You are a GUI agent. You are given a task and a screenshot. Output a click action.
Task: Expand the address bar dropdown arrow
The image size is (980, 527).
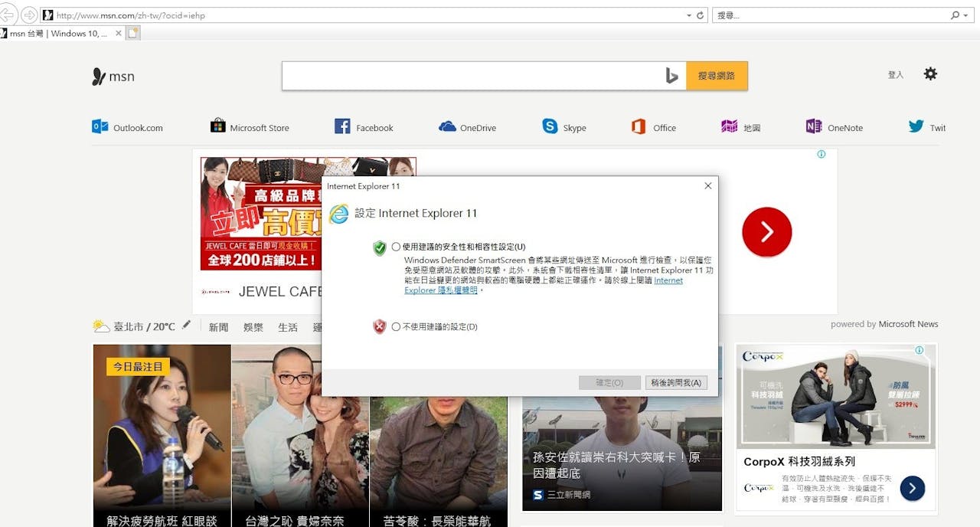689,15
